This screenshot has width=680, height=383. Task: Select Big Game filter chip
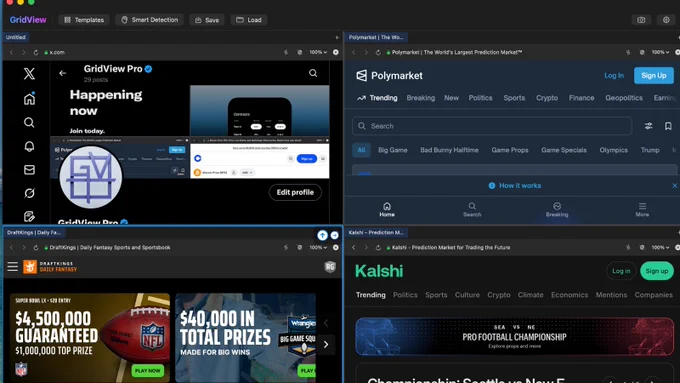point(392,150)
